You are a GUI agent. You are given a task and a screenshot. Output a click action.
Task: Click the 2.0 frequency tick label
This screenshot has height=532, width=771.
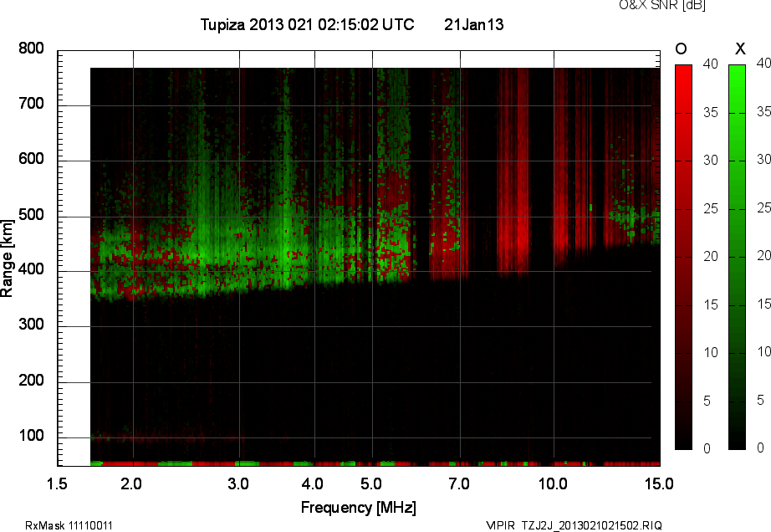coord(130,483)
